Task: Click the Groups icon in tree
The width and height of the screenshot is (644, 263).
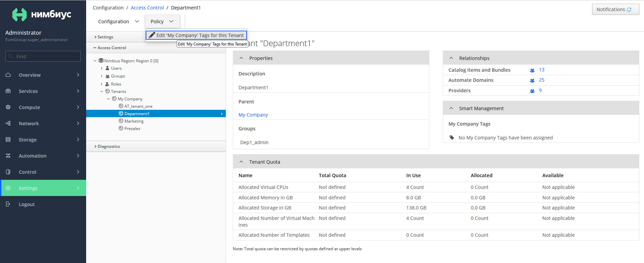Action: pyautogui.click(x=107, y=76)
